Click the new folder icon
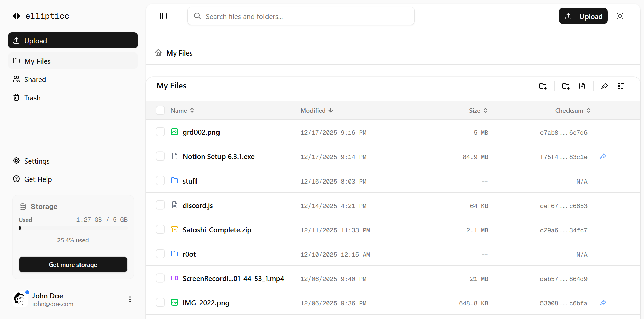 [543, 86]
